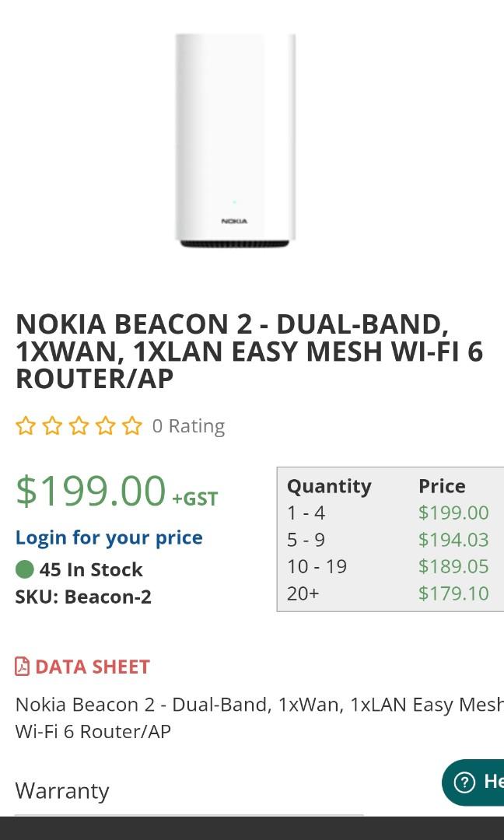The width and height of the screenshot is (504, 840).
Task: Select the second star rating icon
Action: click(x=51, y=425)
